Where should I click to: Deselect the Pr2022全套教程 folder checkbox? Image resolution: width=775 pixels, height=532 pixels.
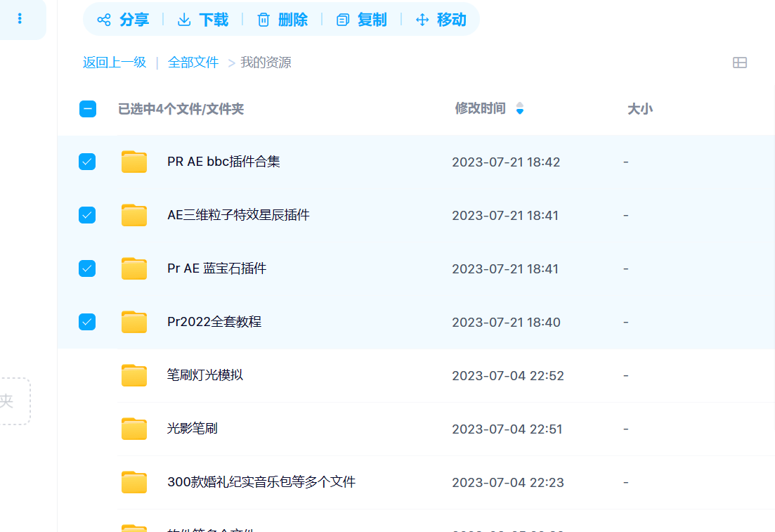point(87,322)
